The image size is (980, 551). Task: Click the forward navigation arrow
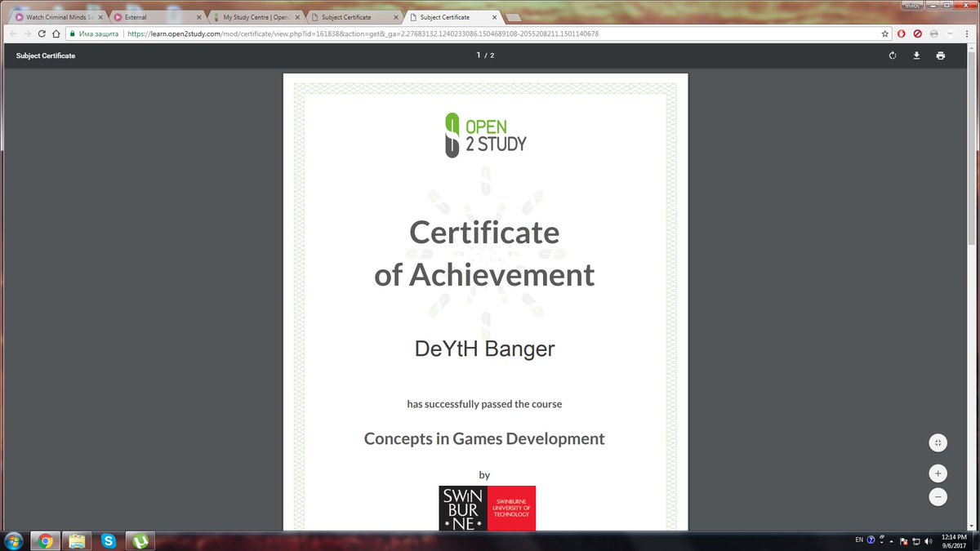tap(27, 33)
